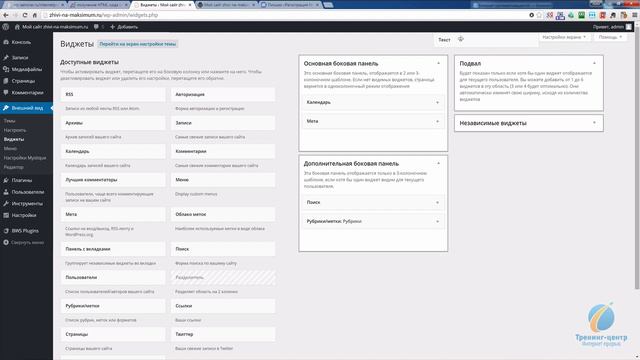Open the comments bubble icon in admin bar

pyautogui.click(x=96, y=27)
